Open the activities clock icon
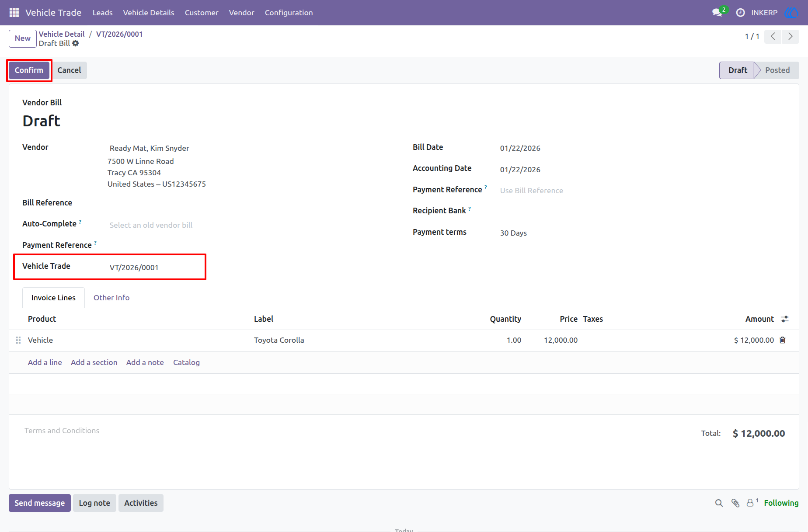Screen dimensions: 808x532 coord(740,13)
